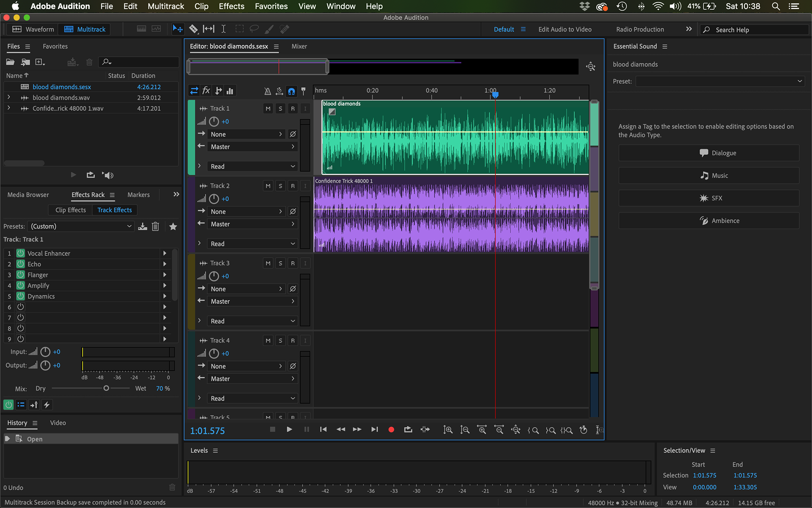Mark effects rack preset as favorite star
Image resolution: width=812 pixels, height=508 pixels.
click(173, 226)
